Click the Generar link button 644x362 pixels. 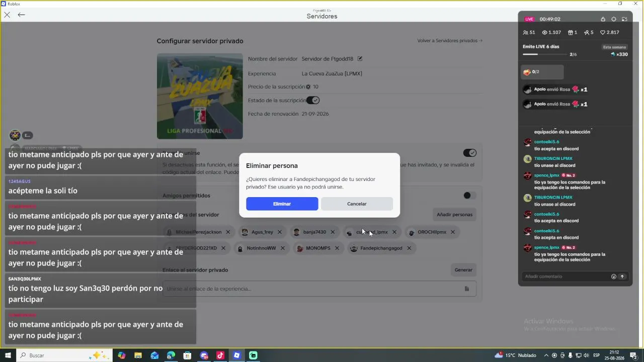(x=463, y=270)
